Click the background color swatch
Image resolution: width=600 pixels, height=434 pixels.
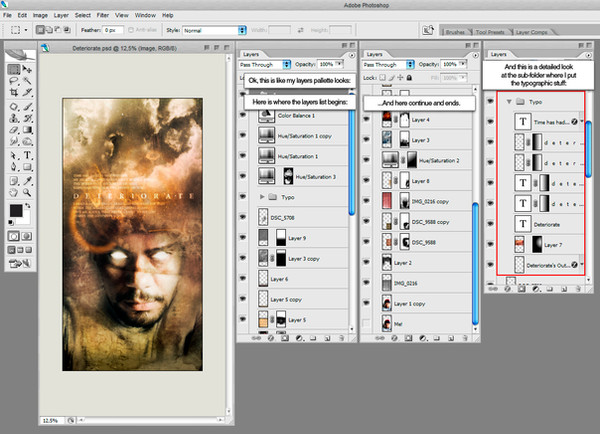pos(25,219)
